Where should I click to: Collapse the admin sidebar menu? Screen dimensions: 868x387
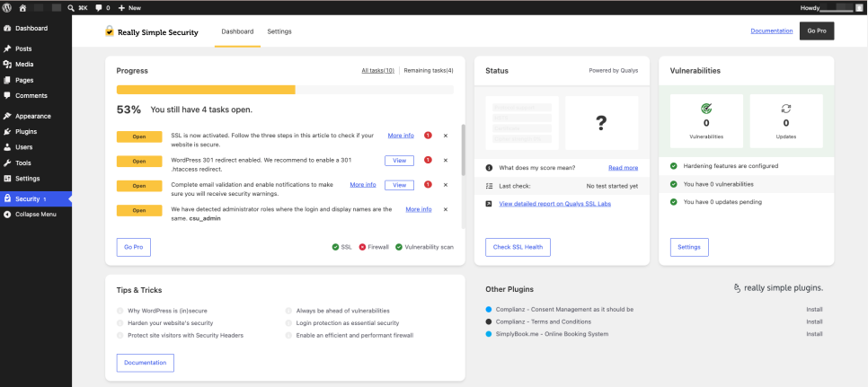(x=35, y=214)
